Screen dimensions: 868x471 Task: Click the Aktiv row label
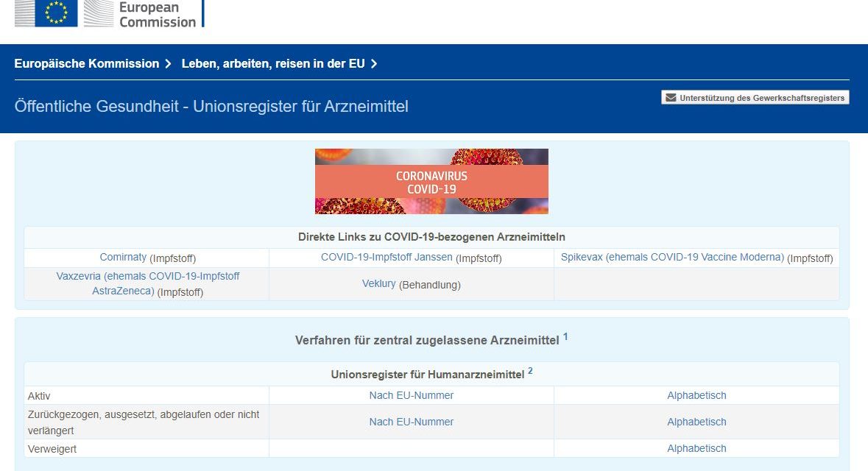tap(39, 396)
